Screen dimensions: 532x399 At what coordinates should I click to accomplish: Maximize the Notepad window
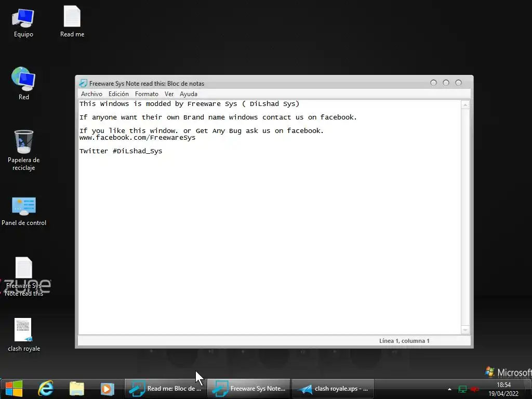pyautogui.click(x=446, y=83)
